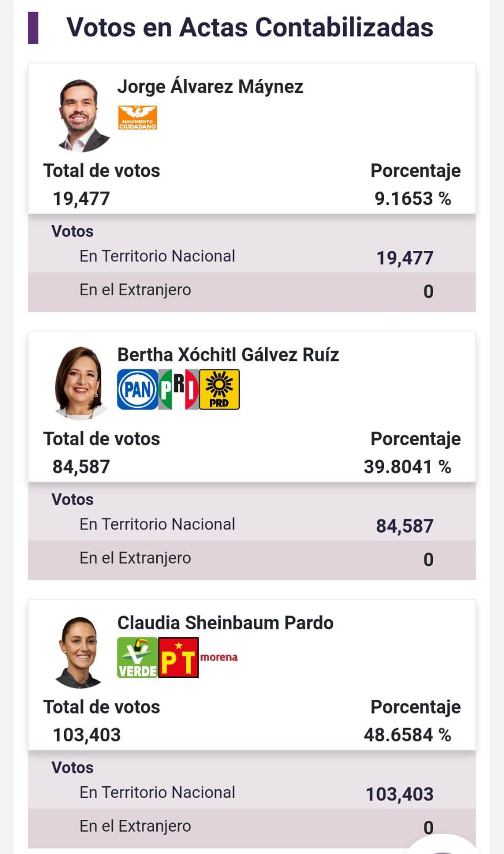504x854 pixels.
Task: Click the PRI party logo
Action: 179,390
